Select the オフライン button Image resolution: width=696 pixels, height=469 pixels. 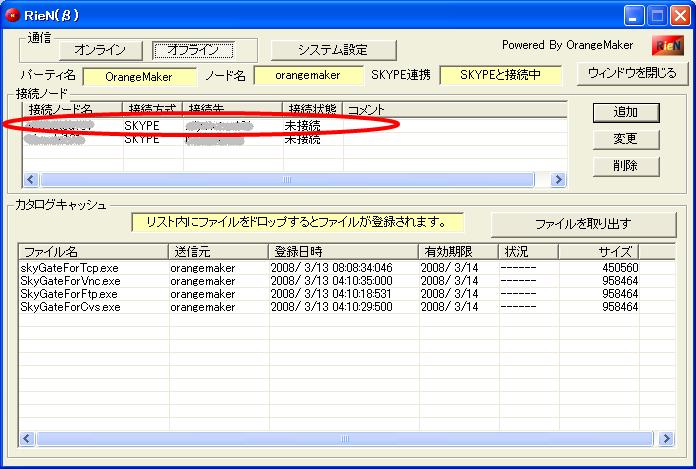pyautogui.click(x=193, y=50)
